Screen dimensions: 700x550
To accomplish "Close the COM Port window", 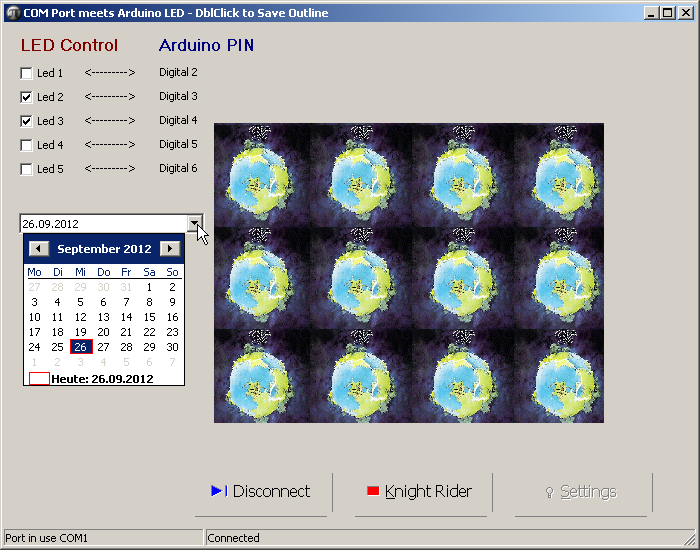I will [x=686, y=13].
